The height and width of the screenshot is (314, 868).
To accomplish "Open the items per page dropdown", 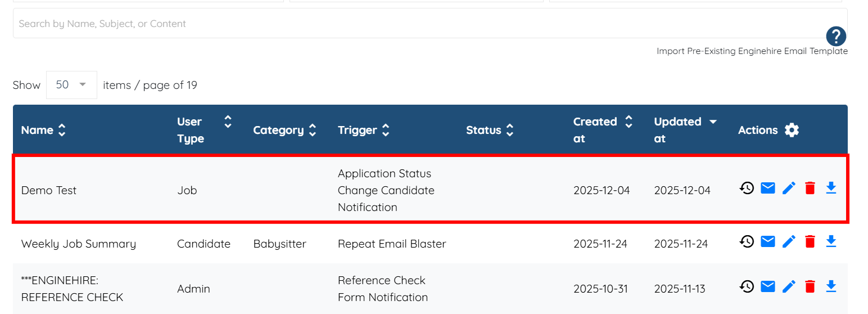I will point(71,85).
